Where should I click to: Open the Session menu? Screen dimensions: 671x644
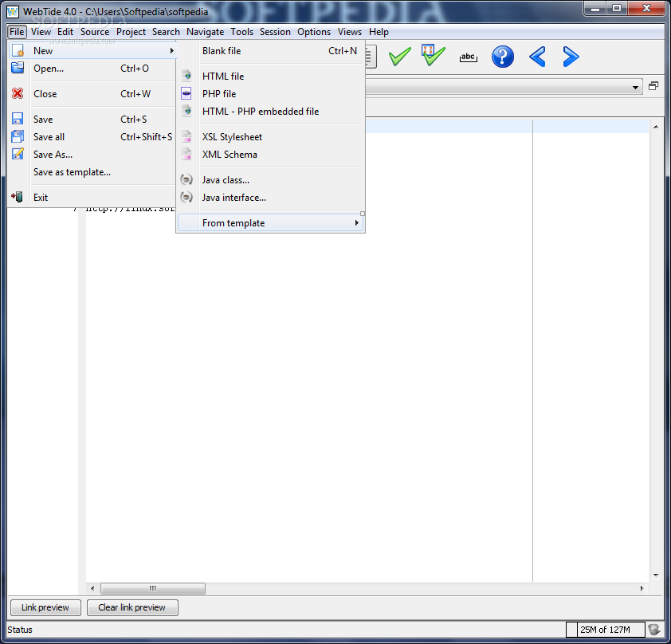tap(275, 32)
